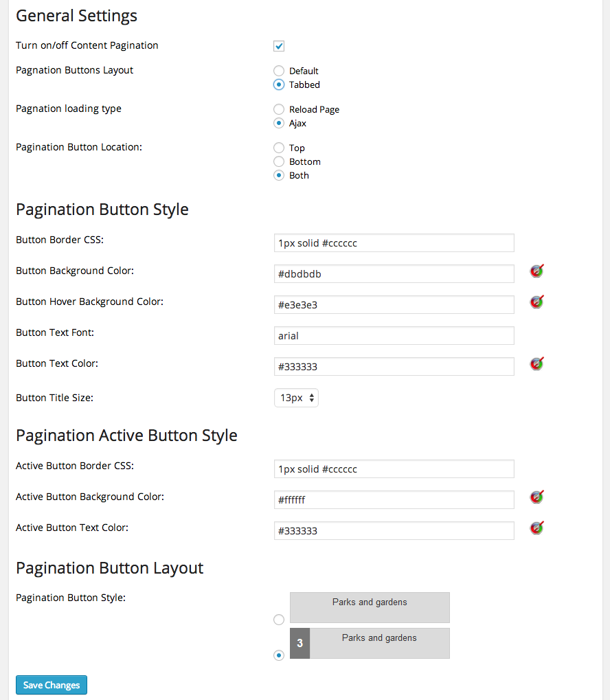The height and width of the screenshot is (700, 610).
Task: Select Default pagination buttons layout
Action: pyautogui.click(x=279, y=71)
